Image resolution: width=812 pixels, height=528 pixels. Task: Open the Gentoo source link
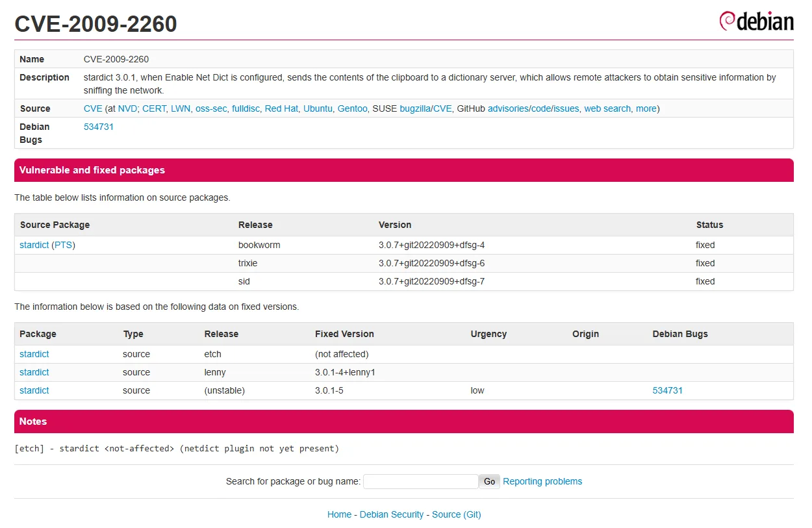tap(352, 108)
